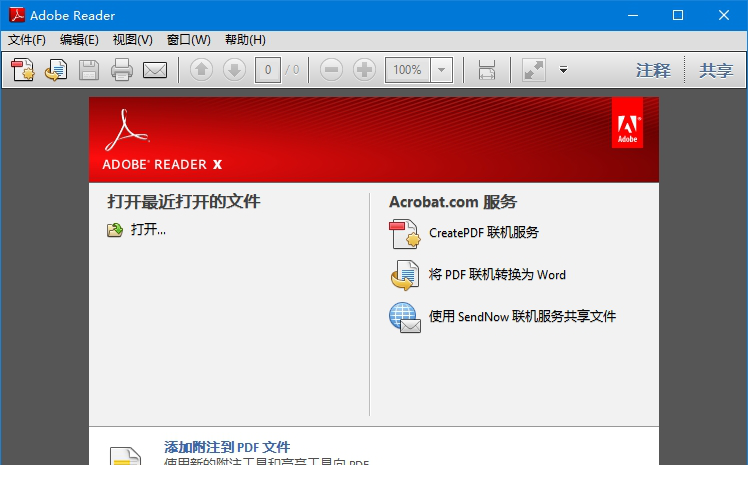Open the 窗口(W) menu
The height and width of the screenshot is (483, 748).
click(188, 40)
